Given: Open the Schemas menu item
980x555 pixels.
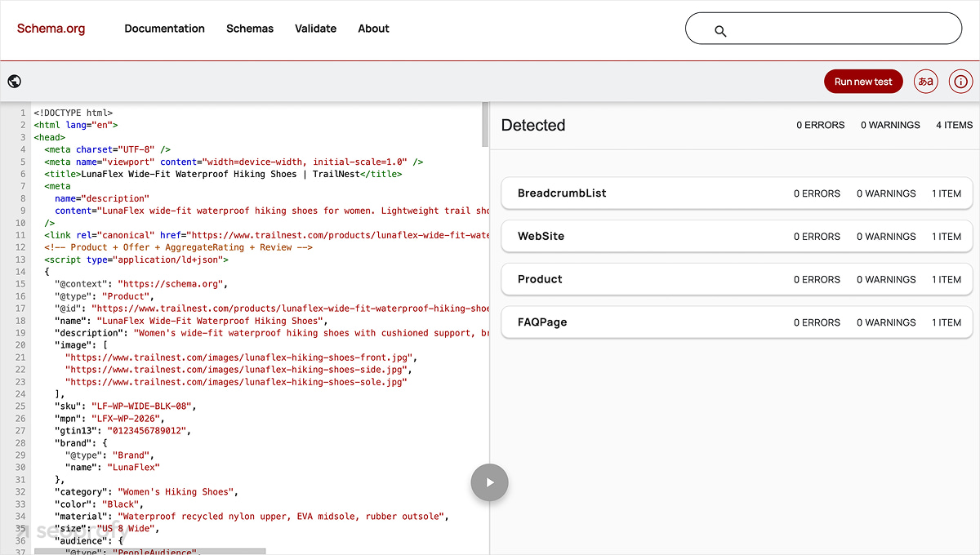Looking at the screenshot, I should pos(250,29).
